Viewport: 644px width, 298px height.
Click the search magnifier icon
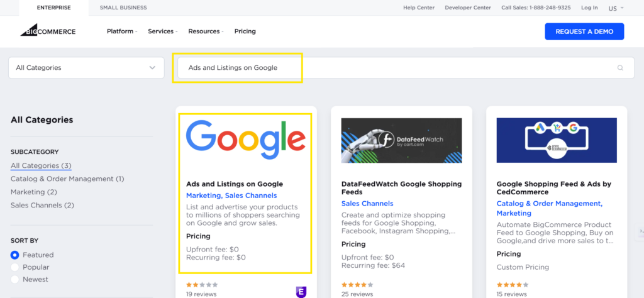(x=620, y=68)
